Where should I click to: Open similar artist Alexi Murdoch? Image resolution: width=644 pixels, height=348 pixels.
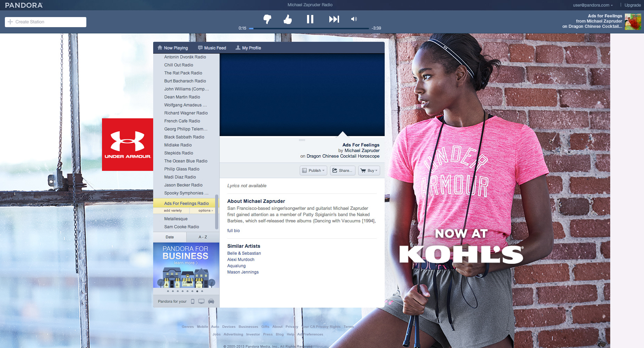pos(241,260)
